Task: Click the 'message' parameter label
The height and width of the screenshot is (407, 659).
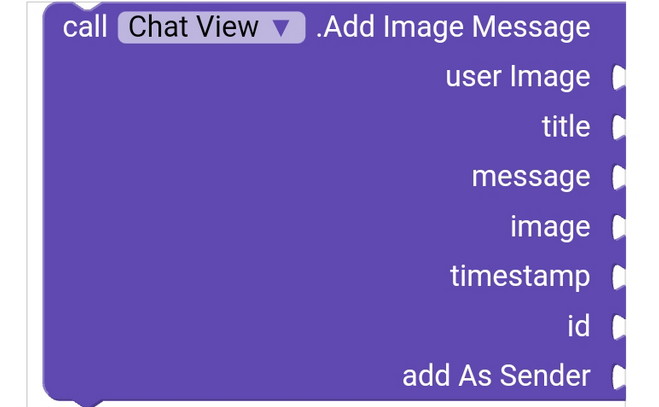Action: click(x=530, y=177)
